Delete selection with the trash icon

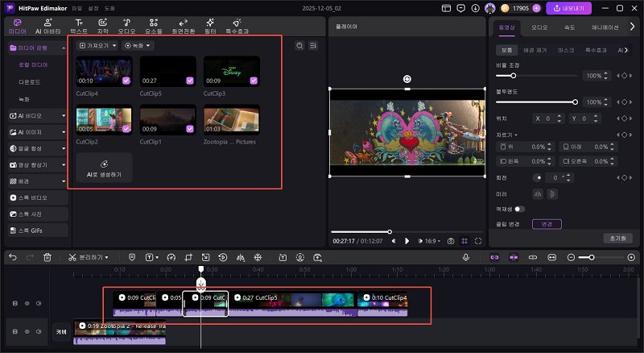click(x=47, y=257)
